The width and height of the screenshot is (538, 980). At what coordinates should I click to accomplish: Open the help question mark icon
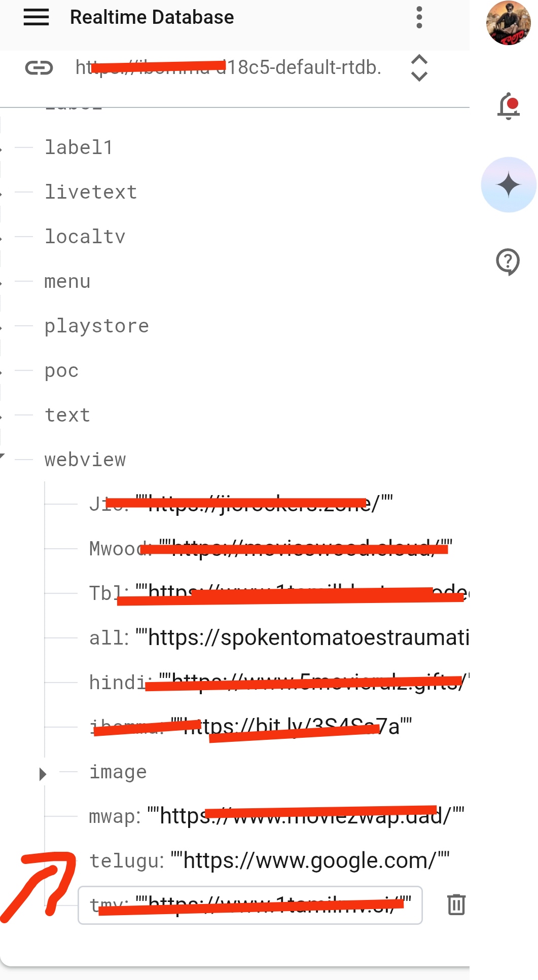click(508, 262)
